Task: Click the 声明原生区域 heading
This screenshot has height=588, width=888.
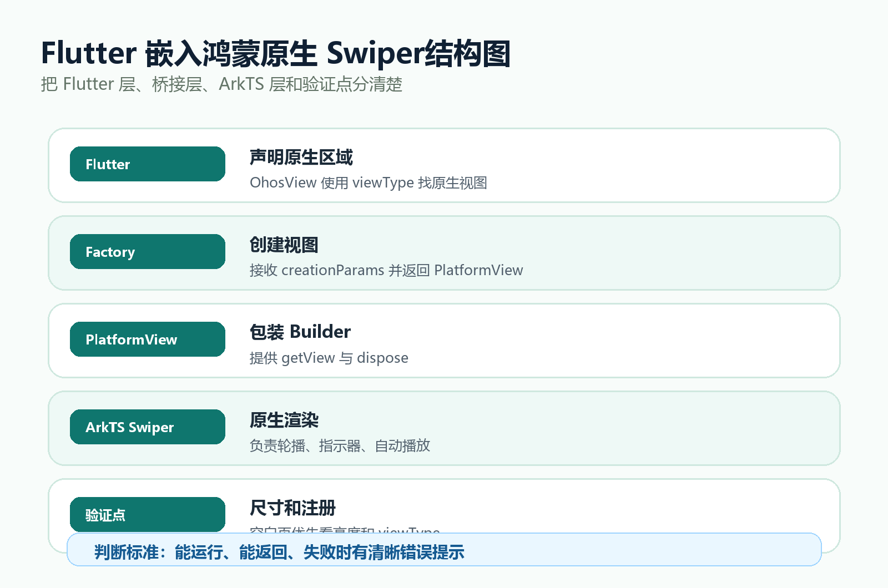Action: coord(301,158)
